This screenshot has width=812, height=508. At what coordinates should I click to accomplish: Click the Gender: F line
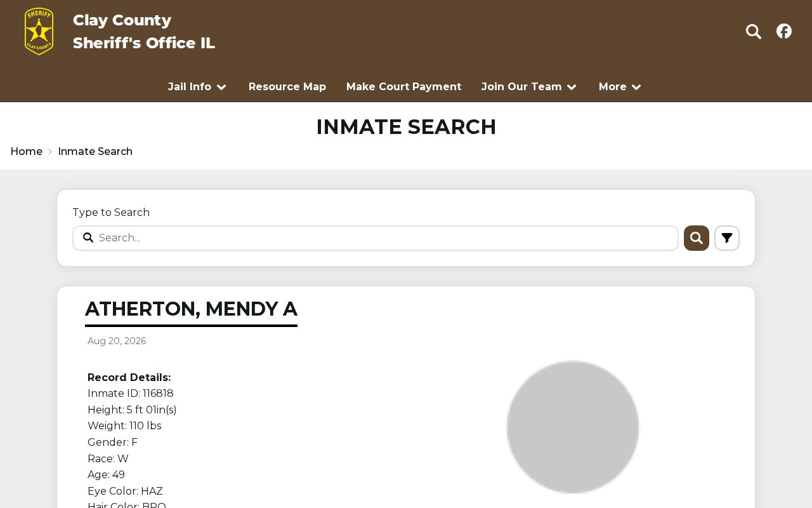coord(112,443)
